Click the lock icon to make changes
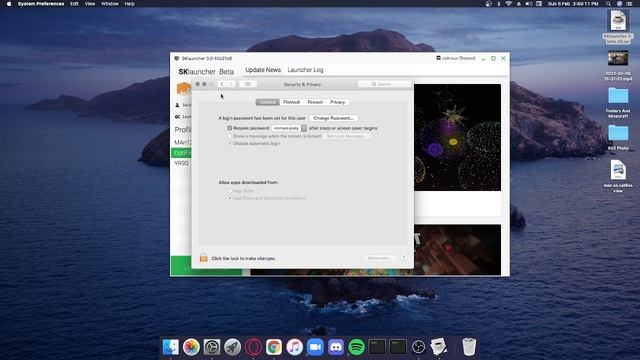The image size is (640, 360). [203, 258]
